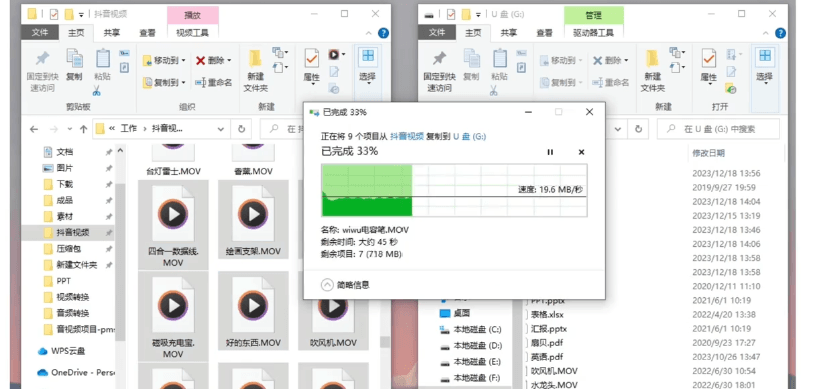Select 汇报.pptx in U 盘 window
Viewport: 824px width, 389px height.
(549, 329)
